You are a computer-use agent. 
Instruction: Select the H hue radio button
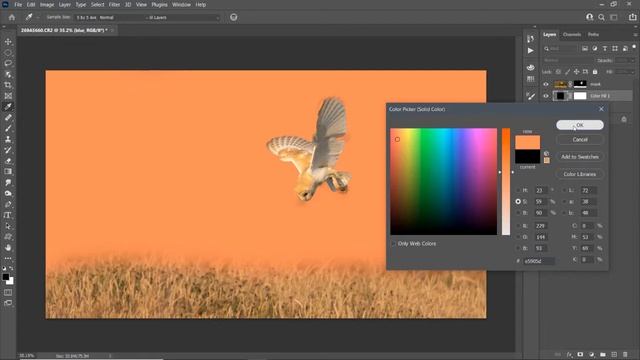518,190
